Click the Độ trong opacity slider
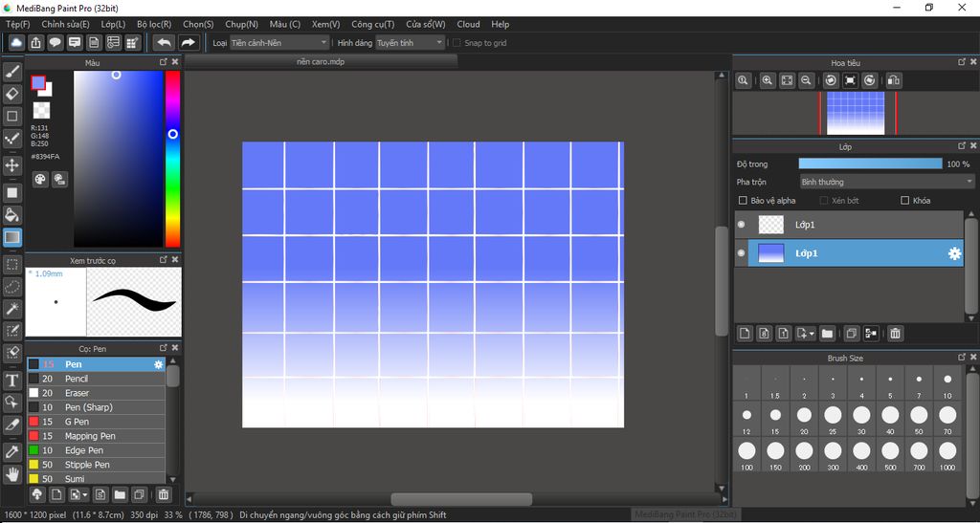The height and width of the screenshot is (523, 980). tap(870, 163)
